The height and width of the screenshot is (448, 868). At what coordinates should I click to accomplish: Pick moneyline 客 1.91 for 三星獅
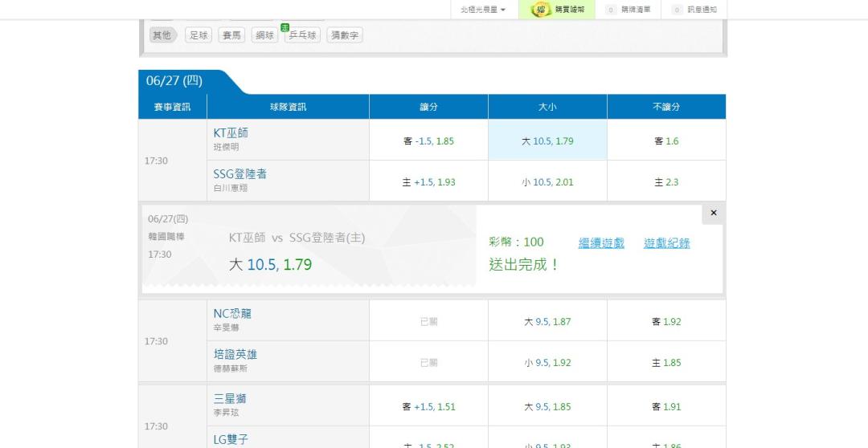click(x=666, y=406)
